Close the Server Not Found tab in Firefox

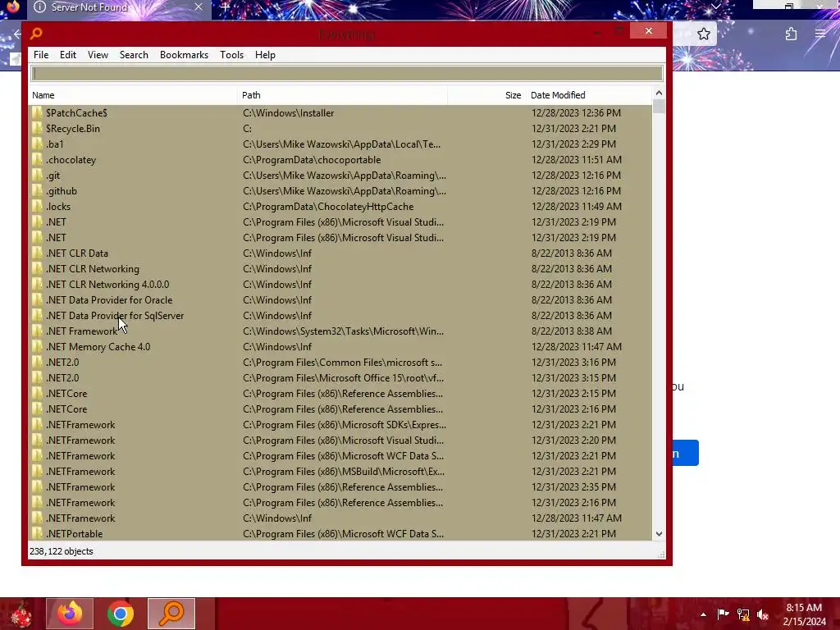point(199,7)
